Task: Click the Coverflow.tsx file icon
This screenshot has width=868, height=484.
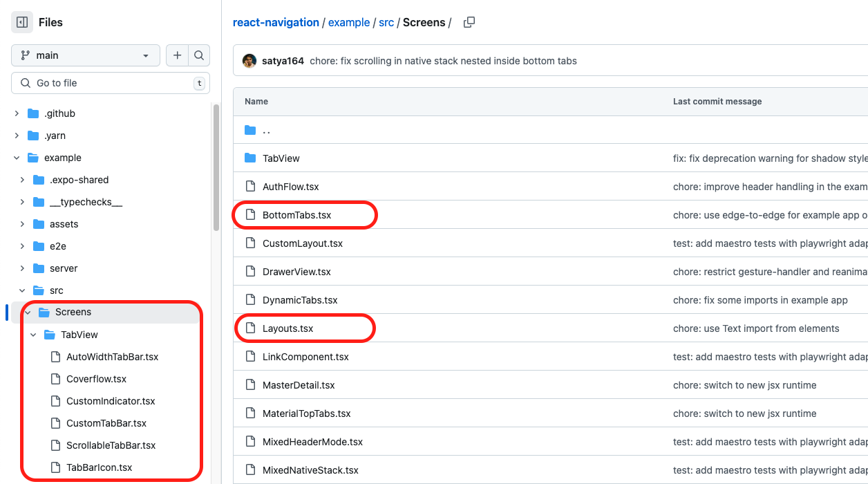Action: pos(55,379)
